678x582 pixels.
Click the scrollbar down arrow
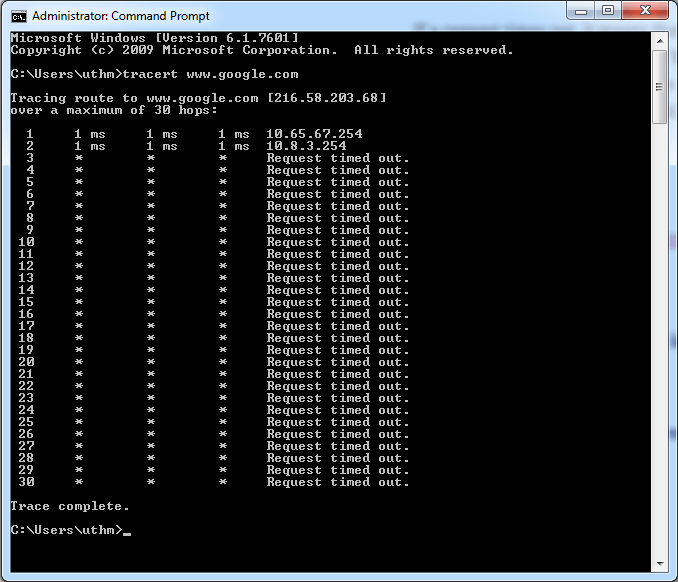pyautogui.click(x=659, y=563)
